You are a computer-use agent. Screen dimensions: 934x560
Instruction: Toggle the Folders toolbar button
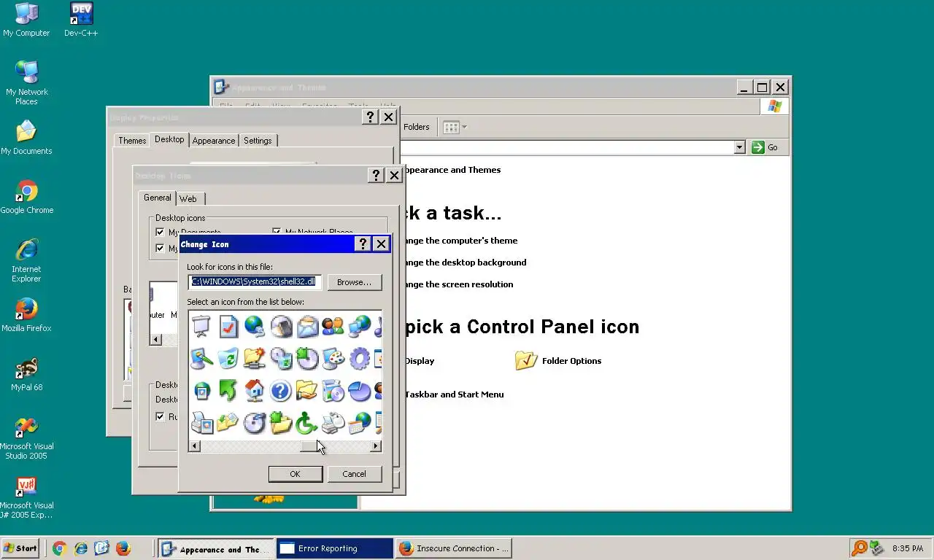(x=416, y=127)
